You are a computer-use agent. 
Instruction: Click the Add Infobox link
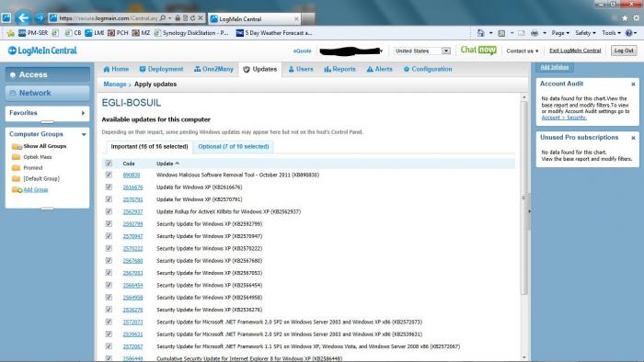click(555, 67)
